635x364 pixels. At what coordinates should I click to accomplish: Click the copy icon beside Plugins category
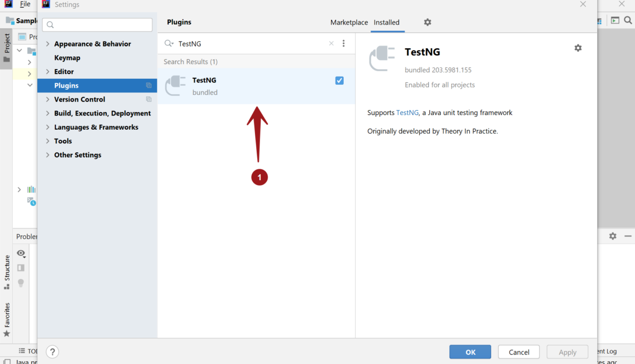click(x=149, y=86)
